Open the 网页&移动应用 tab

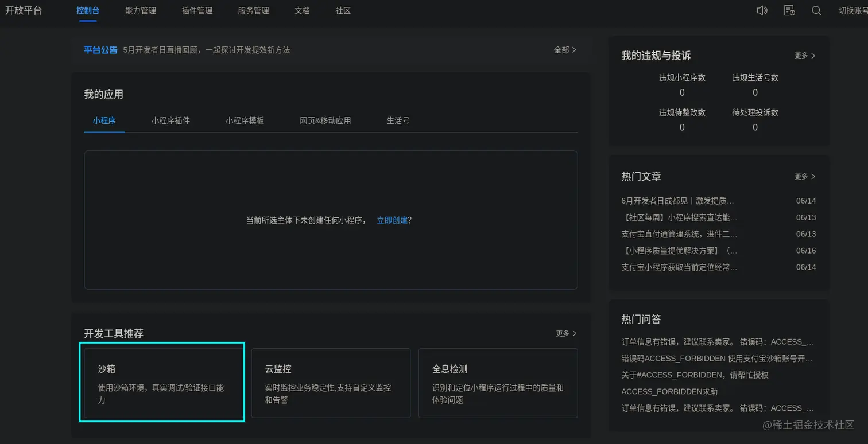point(325,121)
